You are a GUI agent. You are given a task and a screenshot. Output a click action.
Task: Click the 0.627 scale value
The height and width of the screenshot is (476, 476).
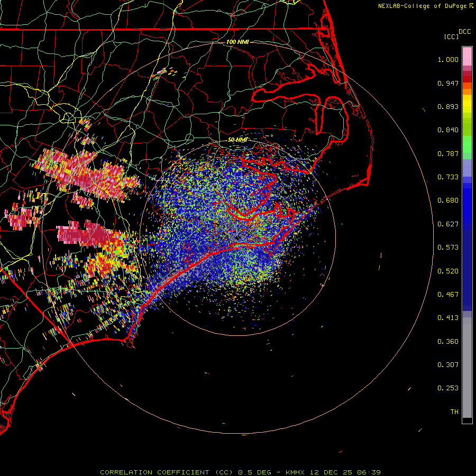click(448, 224)
